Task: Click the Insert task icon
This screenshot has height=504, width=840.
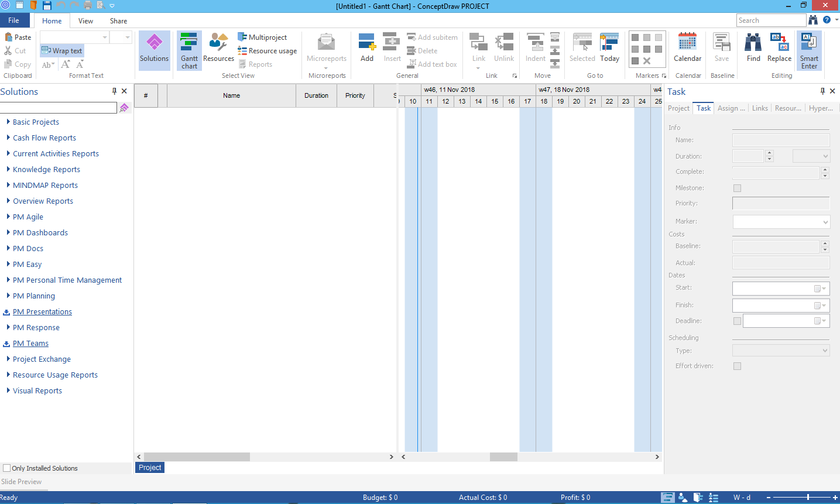Action: tap(392, 42)
